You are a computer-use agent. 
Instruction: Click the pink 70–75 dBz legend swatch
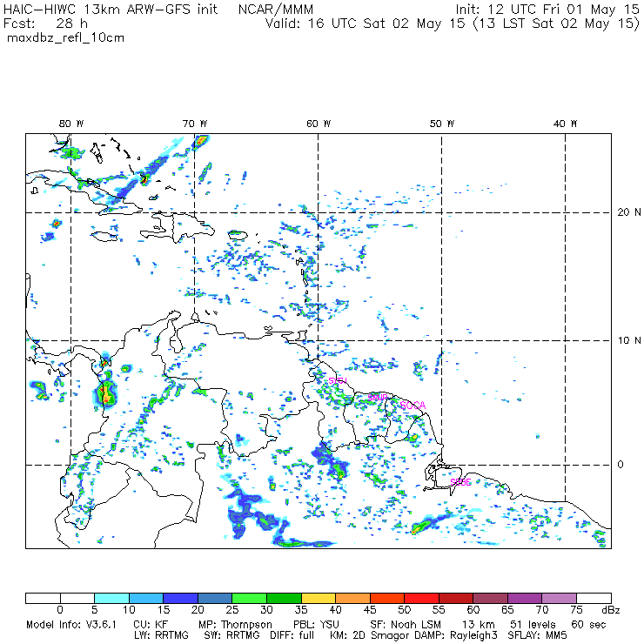coord(560,598)
